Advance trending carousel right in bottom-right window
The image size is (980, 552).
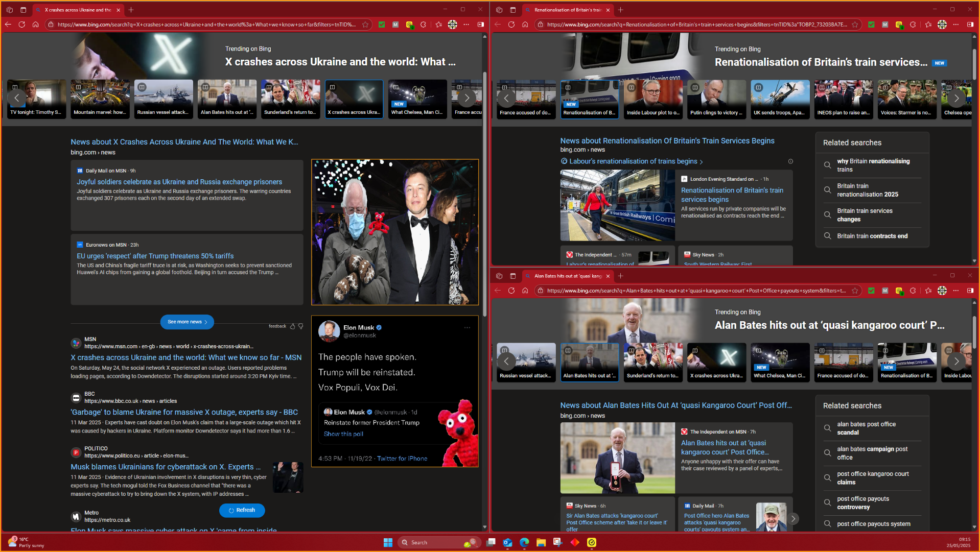point(956,362)
